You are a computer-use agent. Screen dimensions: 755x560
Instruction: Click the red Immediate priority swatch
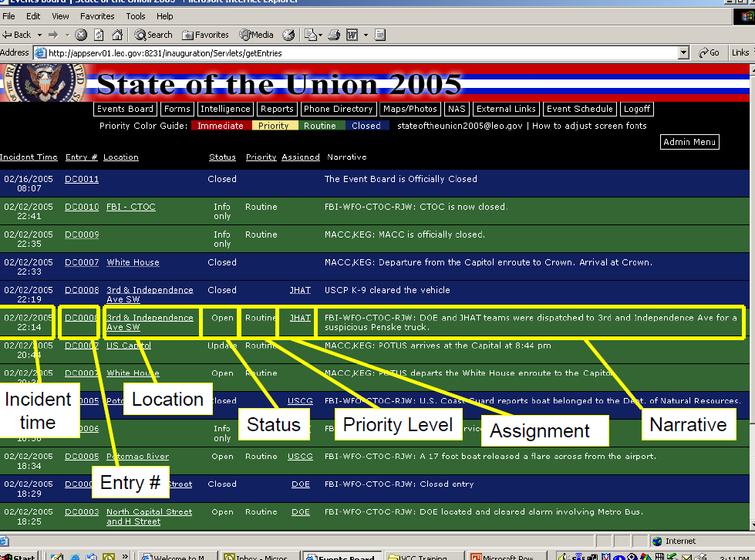tap(221, 124)
